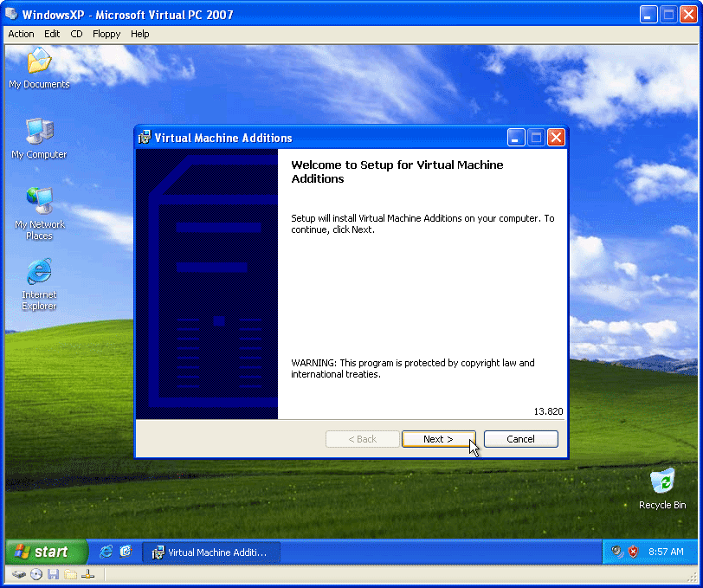Image resolution: width=703 pixels, height=588 pixels.
Task: Click the red security shield tray icon
Action: tap(633, 552)
